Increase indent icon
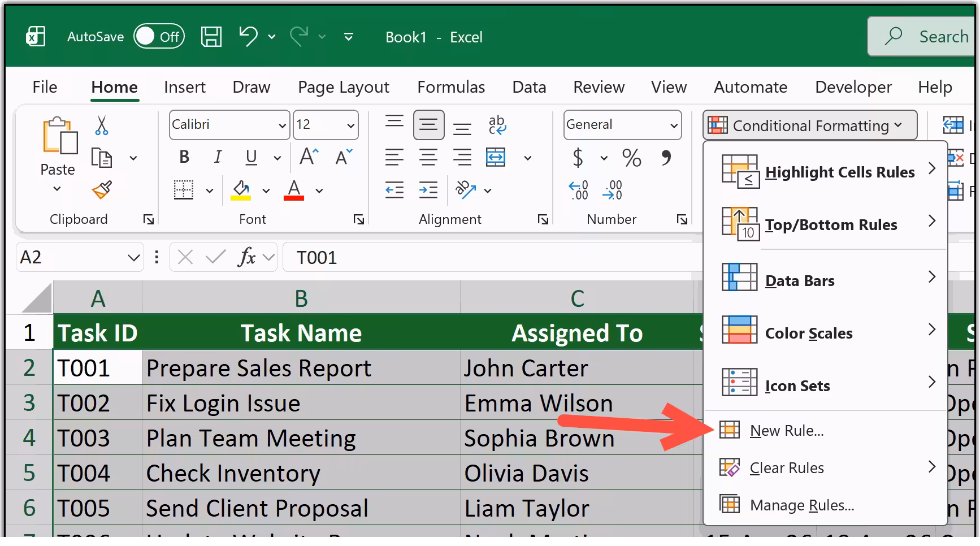 [x=428, y=190]
